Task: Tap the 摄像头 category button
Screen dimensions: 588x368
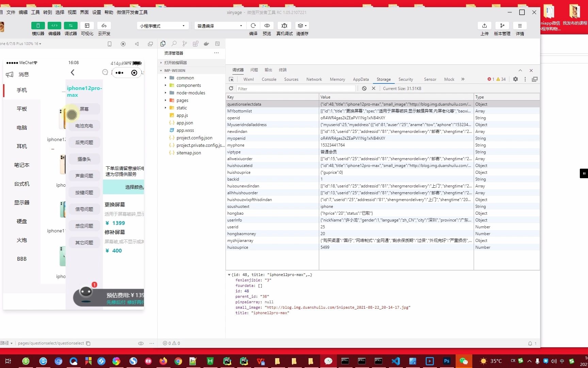Action: click(84, 159)
